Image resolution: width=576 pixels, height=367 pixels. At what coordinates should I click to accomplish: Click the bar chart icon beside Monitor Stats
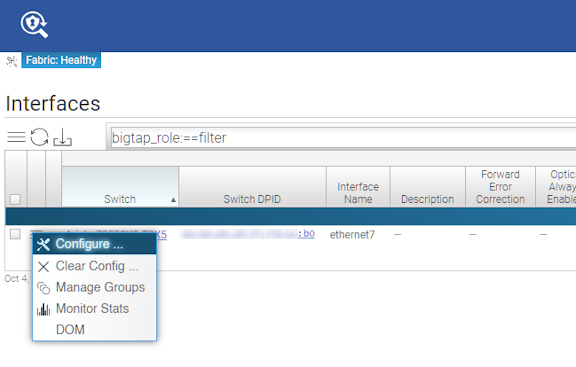pos(43,309)
